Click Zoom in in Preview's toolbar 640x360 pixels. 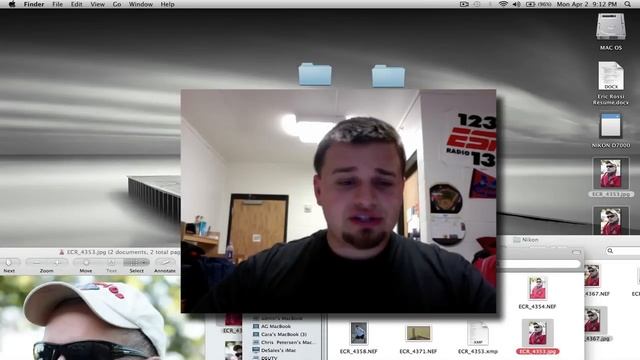click(57, 262)
